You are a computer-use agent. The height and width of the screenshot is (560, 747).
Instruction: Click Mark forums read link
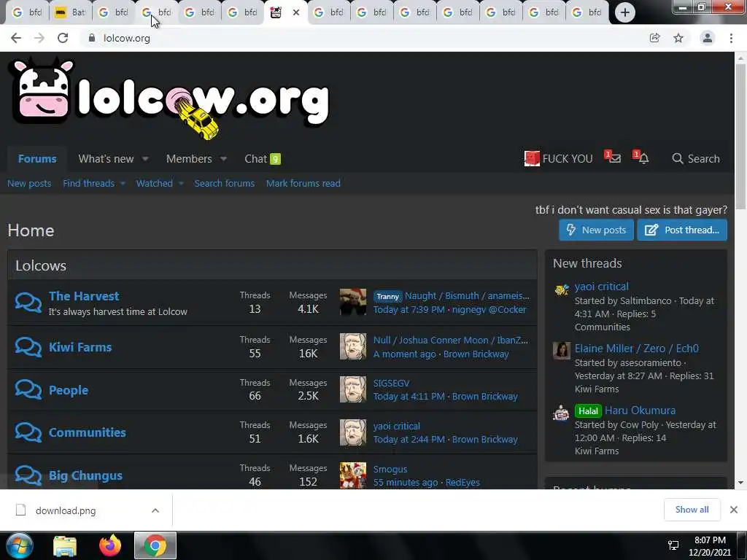point(303,183)
